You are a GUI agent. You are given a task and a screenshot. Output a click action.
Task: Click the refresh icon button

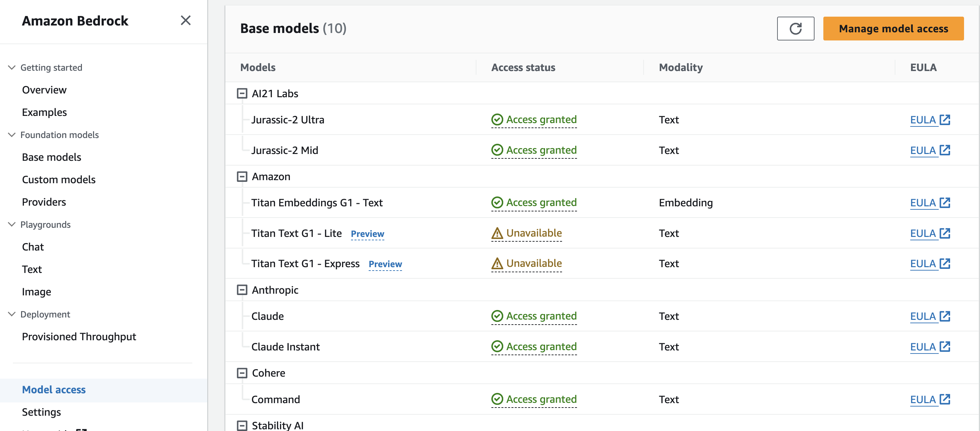point(795,29)
